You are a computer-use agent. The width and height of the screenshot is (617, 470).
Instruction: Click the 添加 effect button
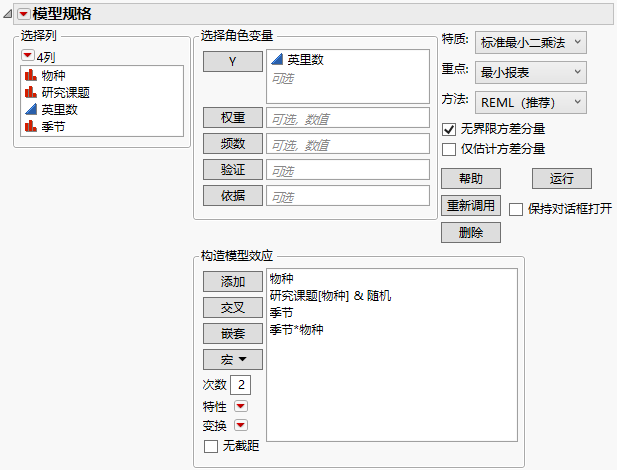233,281
